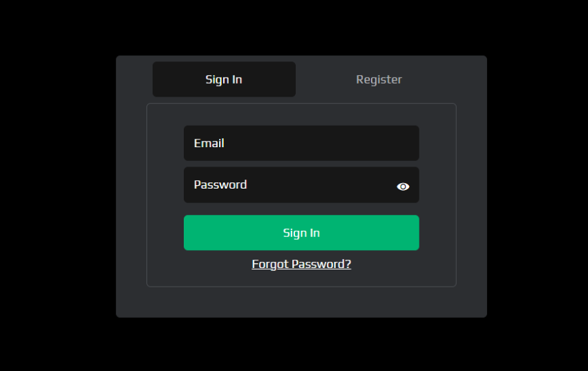Open the Forgot Password? link
The width and height of the screenshot is (588, 371).
click(x=301, y=264)
